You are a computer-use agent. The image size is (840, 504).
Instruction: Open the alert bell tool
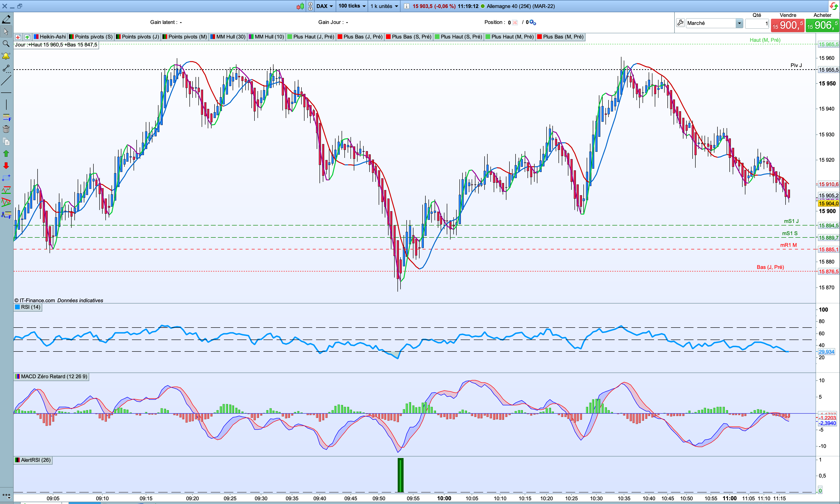pyautogui.click(x=6, y=56)
